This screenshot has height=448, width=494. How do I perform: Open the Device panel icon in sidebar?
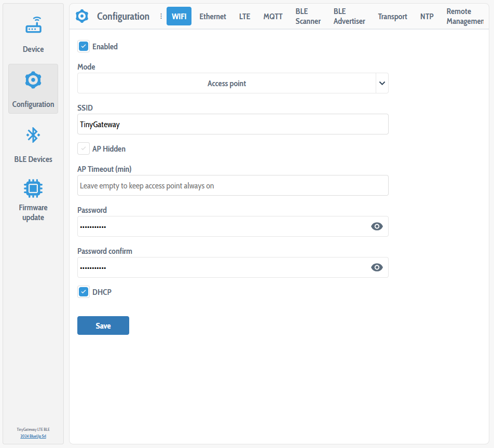[x=33, y=25]
